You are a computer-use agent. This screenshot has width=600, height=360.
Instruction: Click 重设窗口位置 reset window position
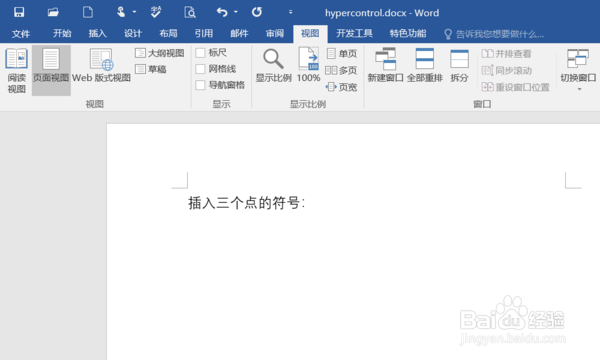pyautogui.click(x=515, y=87)
